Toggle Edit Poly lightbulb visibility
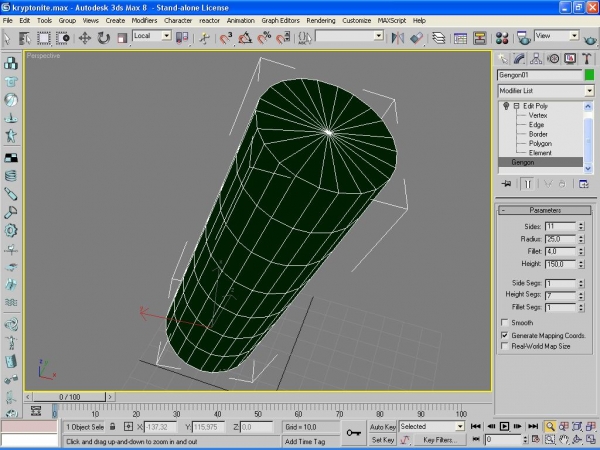This screenshot has height=450, width=600. click(x=506, y=106)
